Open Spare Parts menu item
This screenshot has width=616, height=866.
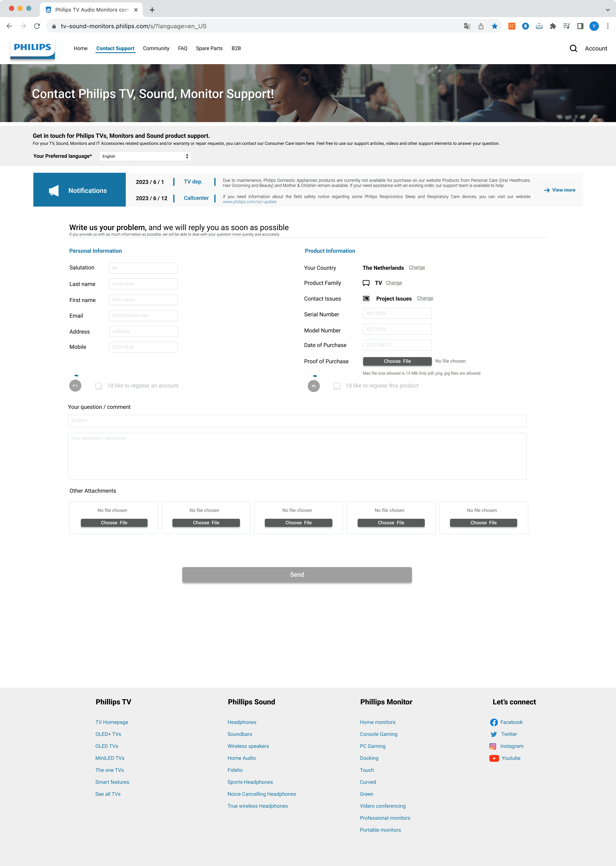pyautogui.click(x=209, y=48)
